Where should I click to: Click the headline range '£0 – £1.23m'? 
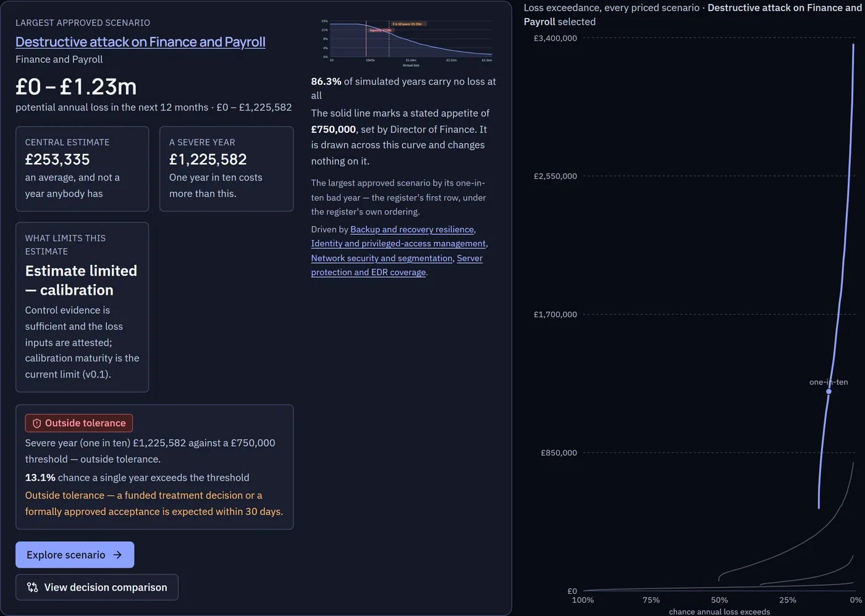[76, 86]
